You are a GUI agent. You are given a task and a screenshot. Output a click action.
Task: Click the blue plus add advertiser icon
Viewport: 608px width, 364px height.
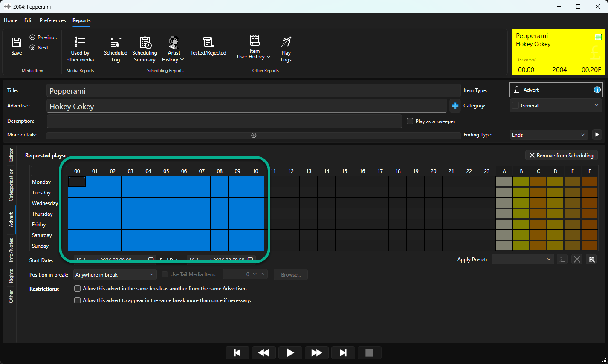pyautogui.click(x=455, y=106)
